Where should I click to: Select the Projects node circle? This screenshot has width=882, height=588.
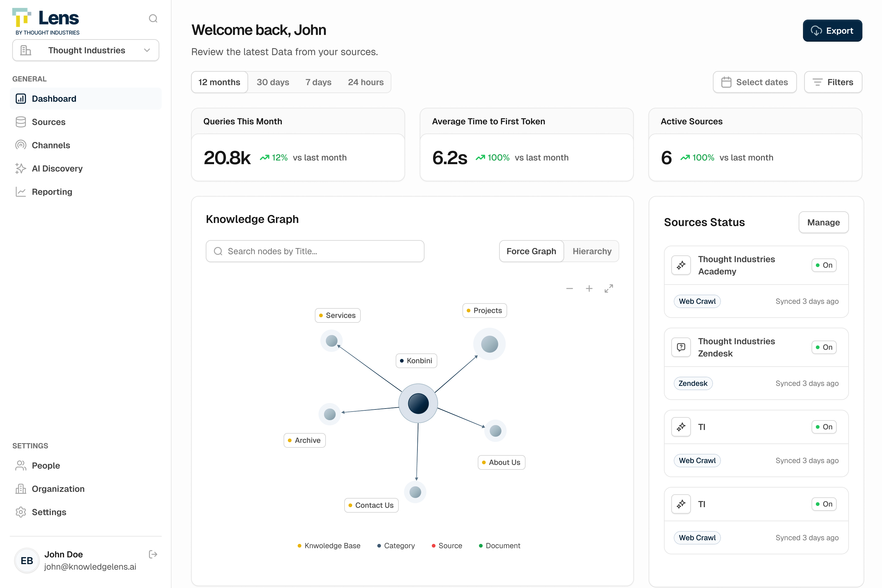489,344
